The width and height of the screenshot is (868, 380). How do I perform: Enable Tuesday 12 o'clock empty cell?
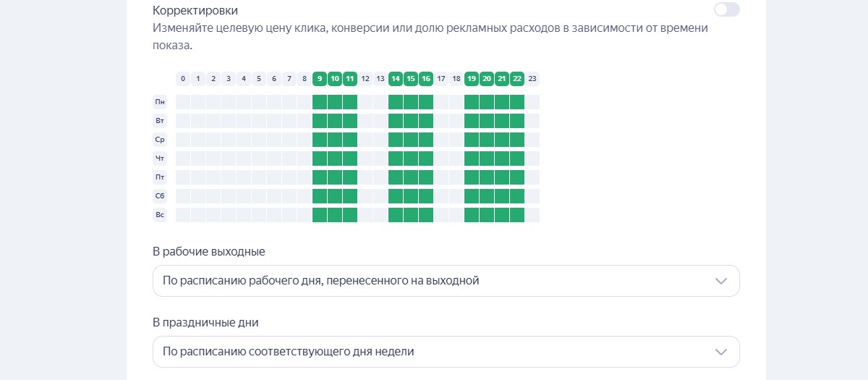tap(365, 121)
